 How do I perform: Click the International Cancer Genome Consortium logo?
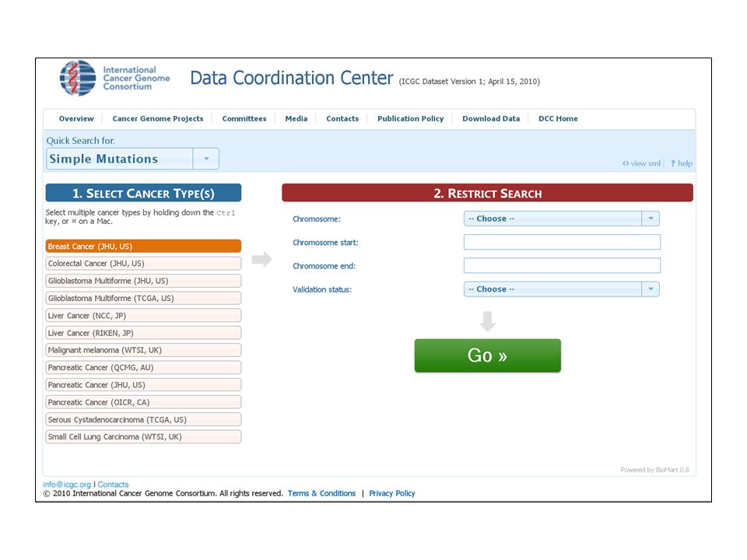pyautogui.click(x=115, y=78)
